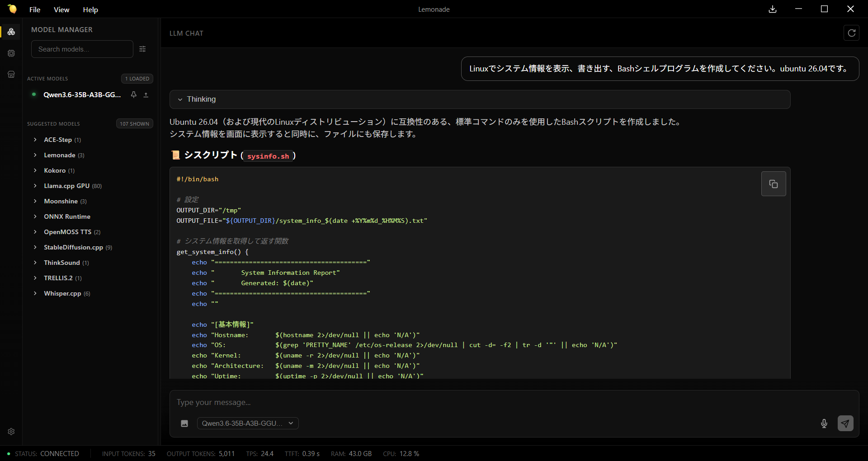Click the user prompt message bubble
This screenshot has height=461, width=868.
tap(660, 69)
